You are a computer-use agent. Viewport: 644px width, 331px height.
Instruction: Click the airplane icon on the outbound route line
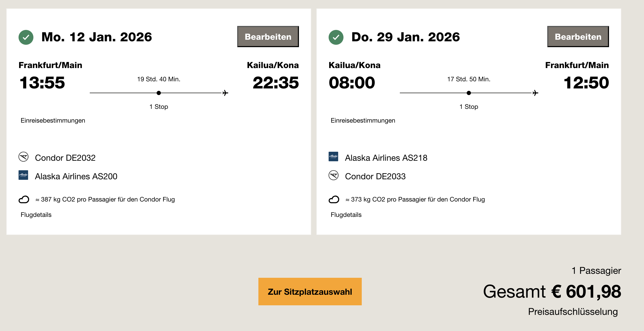coord(225,93)
